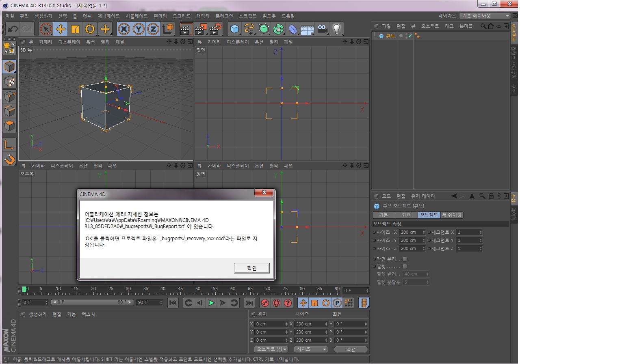Screen dimensions: 624x364
Task: Open the 생성하기 main menu
Action: 43,16
